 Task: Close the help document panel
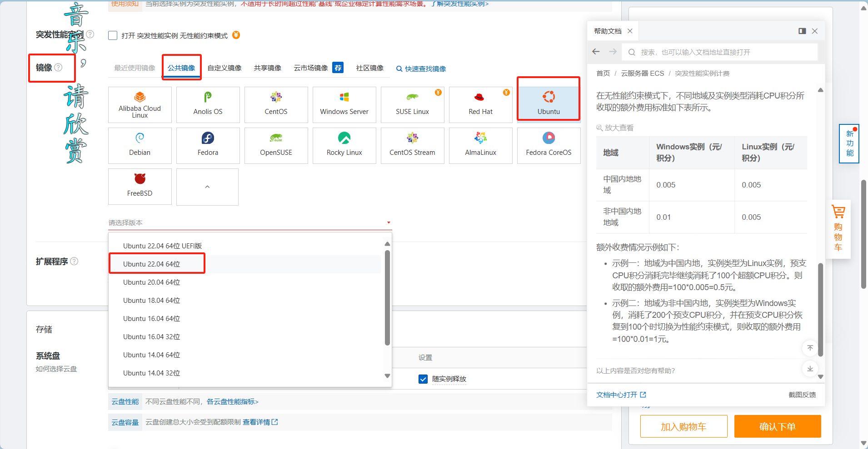click(x=815, y=31)
